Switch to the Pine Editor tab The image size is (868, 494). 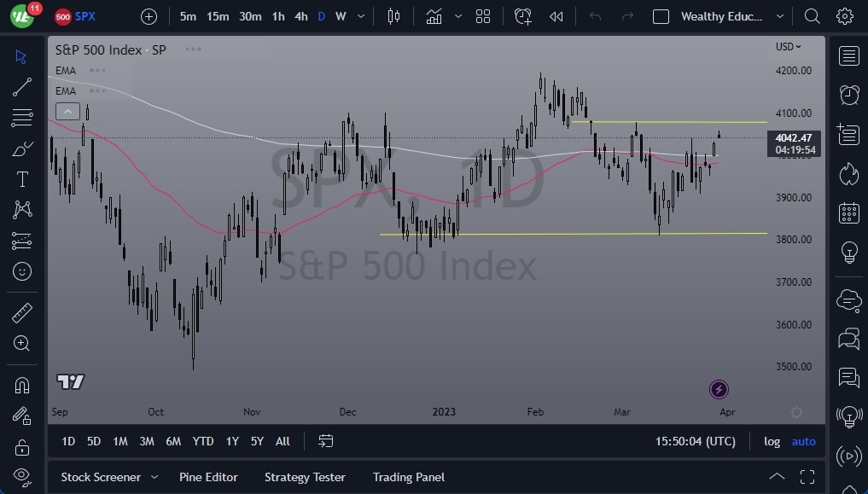pos(208,477)
